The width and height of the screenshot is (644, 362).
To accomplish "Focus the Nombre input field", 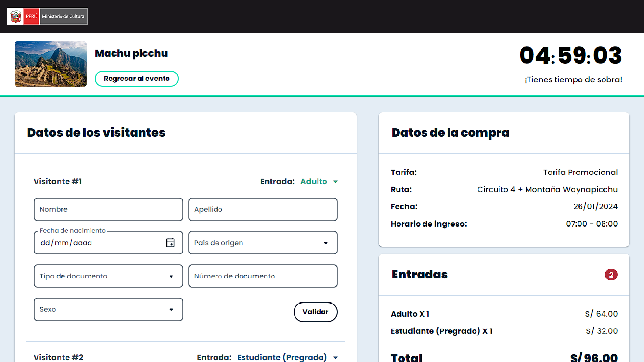I will [108, 209].
